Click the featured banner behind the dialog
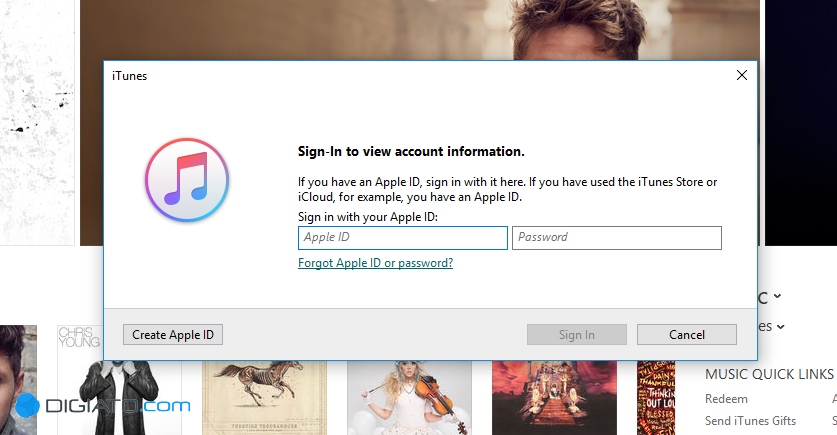This screenshot has width=837, height=435. coord(420,29)
